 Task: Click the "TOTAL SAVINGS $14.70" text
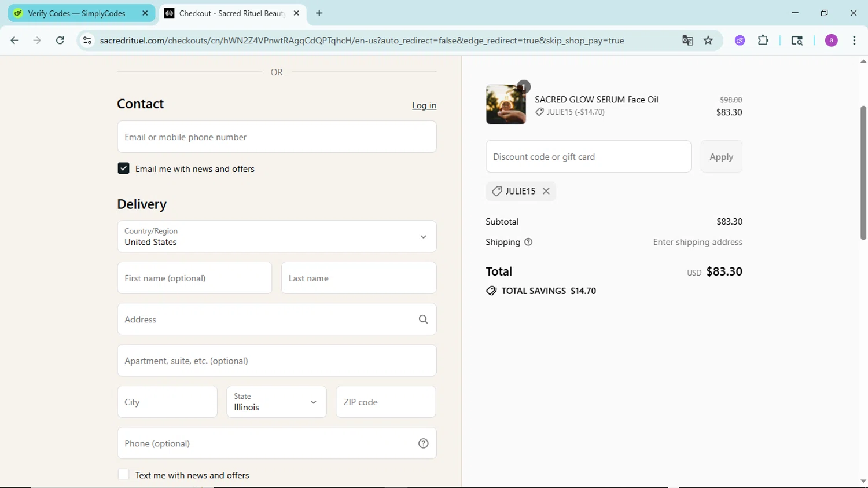pos(549,291)
